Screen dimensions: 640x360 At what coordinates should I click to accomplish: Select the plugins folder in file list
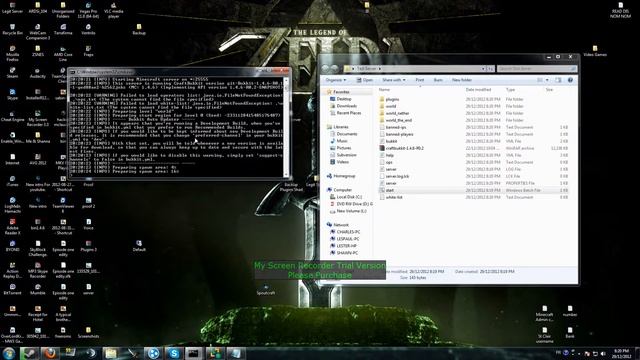pos(392,99)
